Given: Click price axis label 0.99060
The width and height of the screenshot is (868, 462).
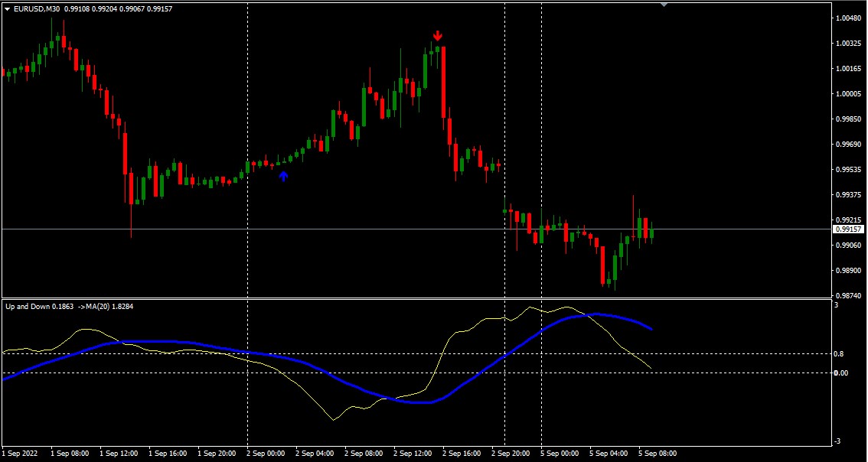Looking at the screenshot, I should coord(849,245).
